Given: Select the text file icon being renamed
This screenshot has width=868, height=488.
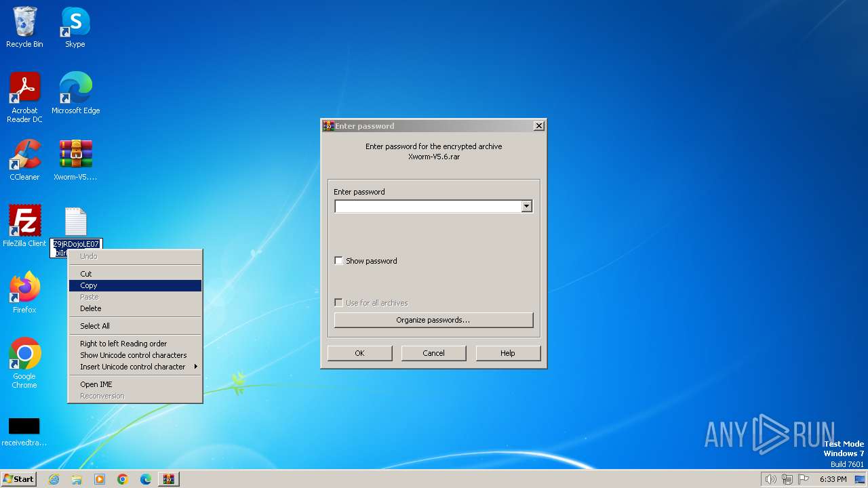Looking at the screenshot, I should 76,222.
